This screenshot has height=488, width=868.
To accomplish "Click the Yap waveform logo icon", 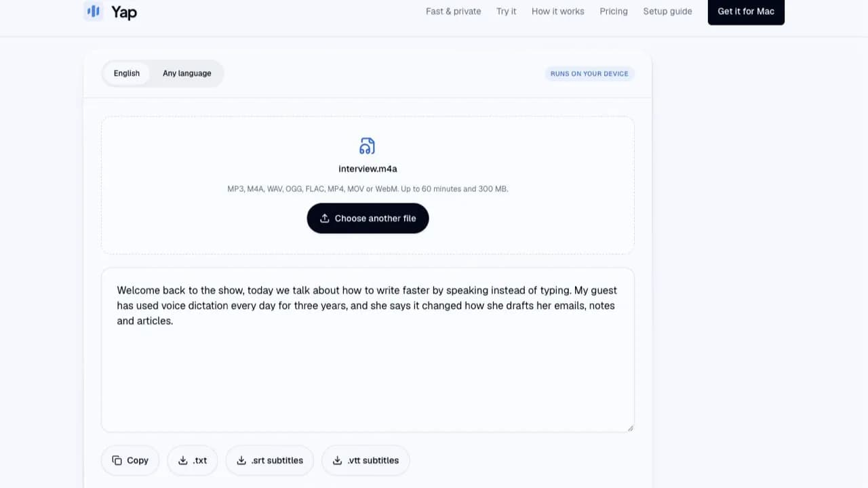I will (94, 11).
